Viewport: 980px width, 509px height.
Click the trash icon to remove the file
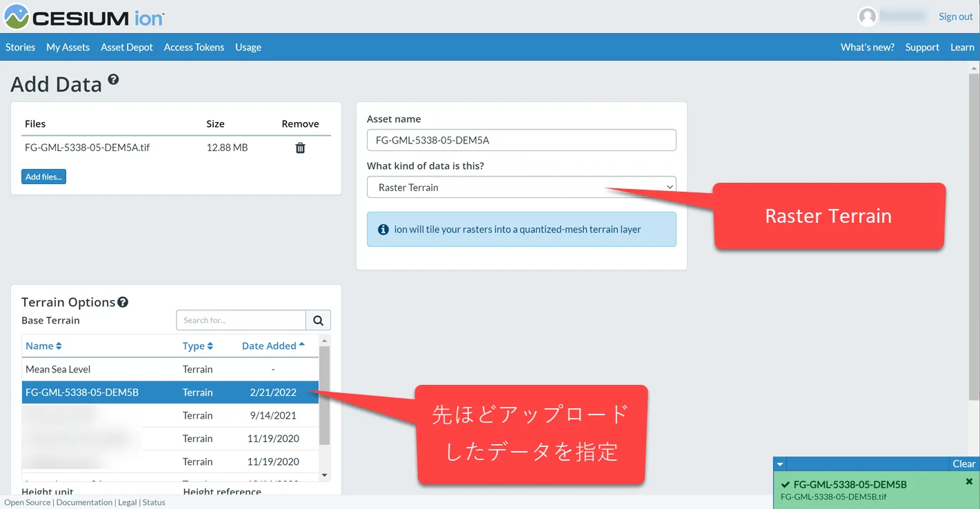[x=300, y=148]
